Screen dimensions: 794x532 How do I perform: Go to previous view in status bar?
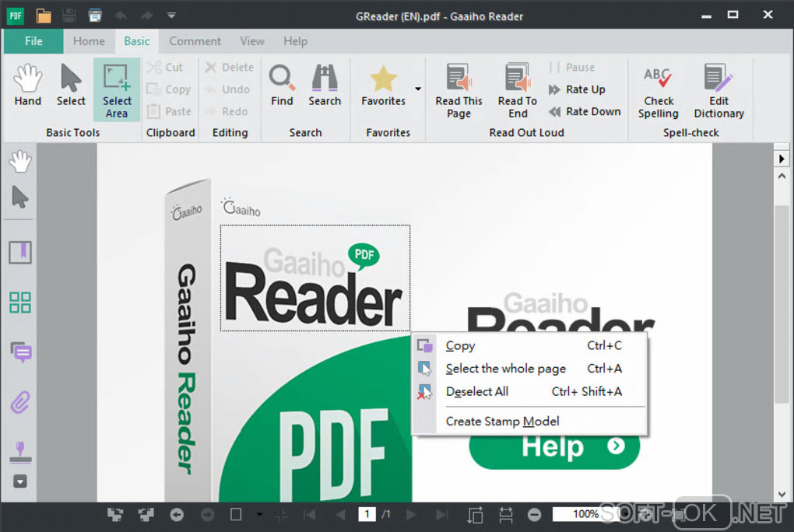point(177,515)
